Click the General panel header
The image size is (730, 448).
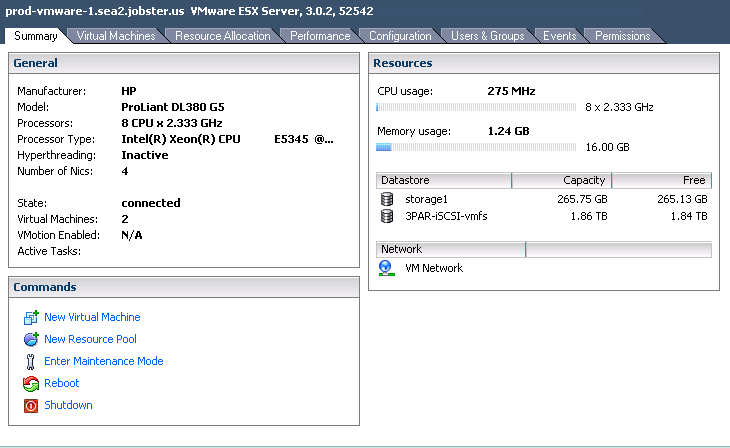click(x=184, y=63)
